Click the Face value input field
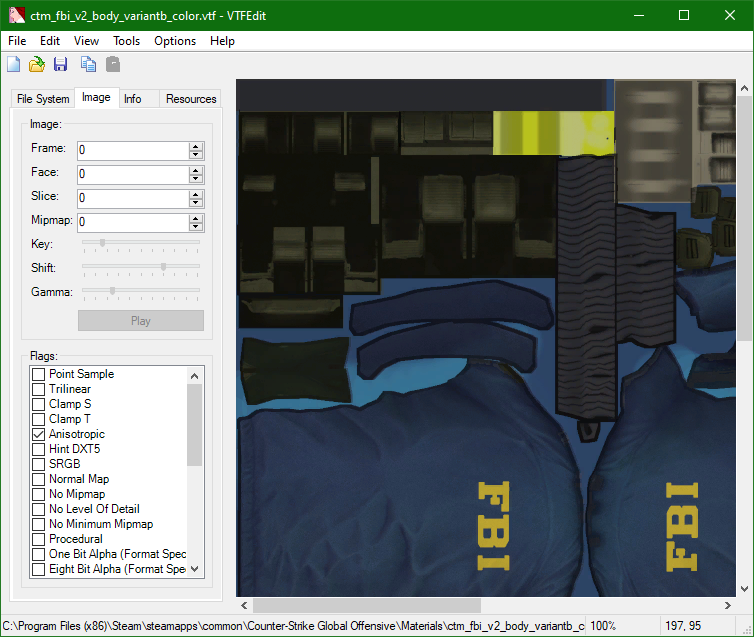Image resolution: width=754 pixels, height=637 pixels. [133, 174]
